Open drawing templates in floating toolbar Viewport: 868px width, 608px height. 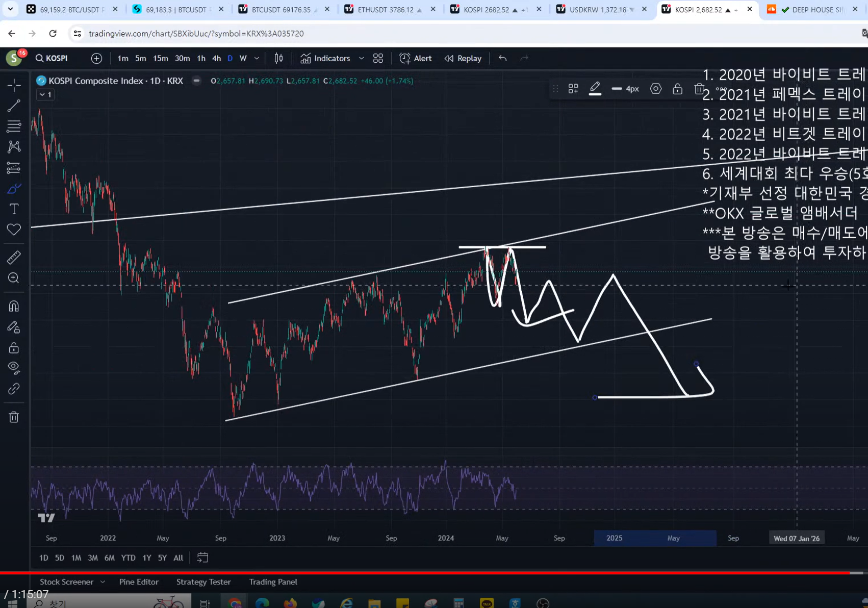(573, 89)
